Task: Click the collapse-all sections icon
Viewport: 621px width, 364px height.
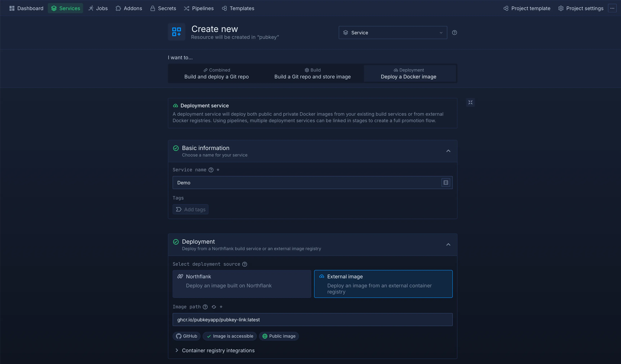Action: [x=470, y=102]
